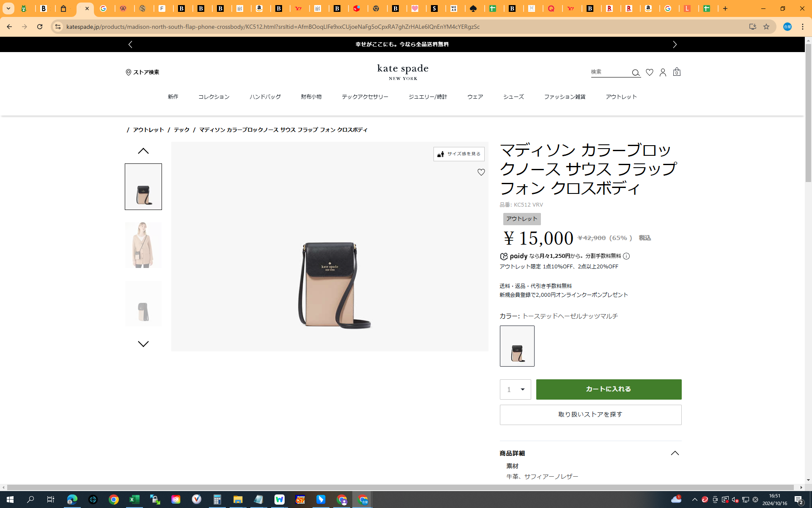Open the ハンドバッグ menu
The height and width of the screenshot is (508, 812).
click(x=265, y=97)
